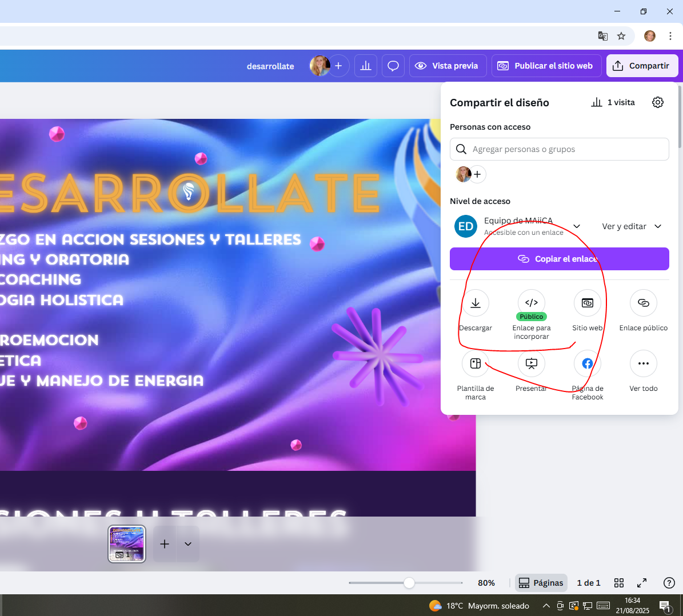The image size is (683, 616).
Task: Click Publicar el sitio web button
Action: 546,66
